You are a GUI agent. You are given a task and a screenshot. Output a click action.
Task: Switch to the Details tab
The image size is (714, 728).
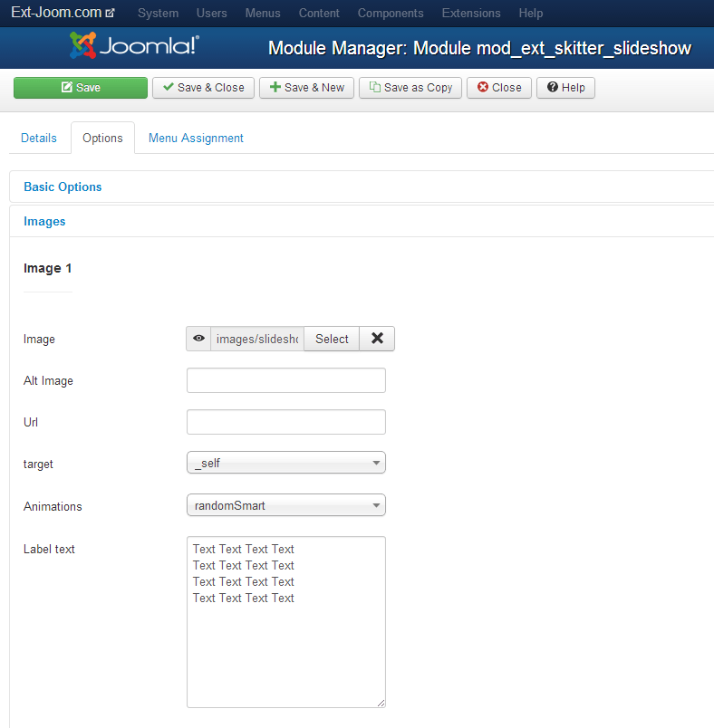click(x=39, y=138)
